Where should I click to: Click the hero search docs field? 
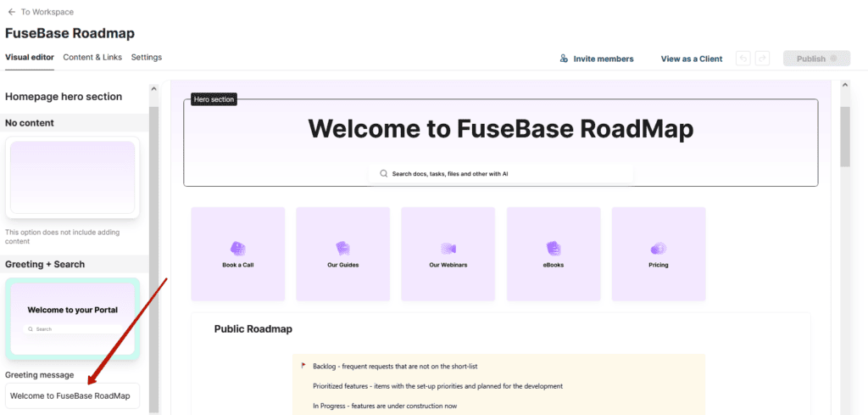[500, 173]
